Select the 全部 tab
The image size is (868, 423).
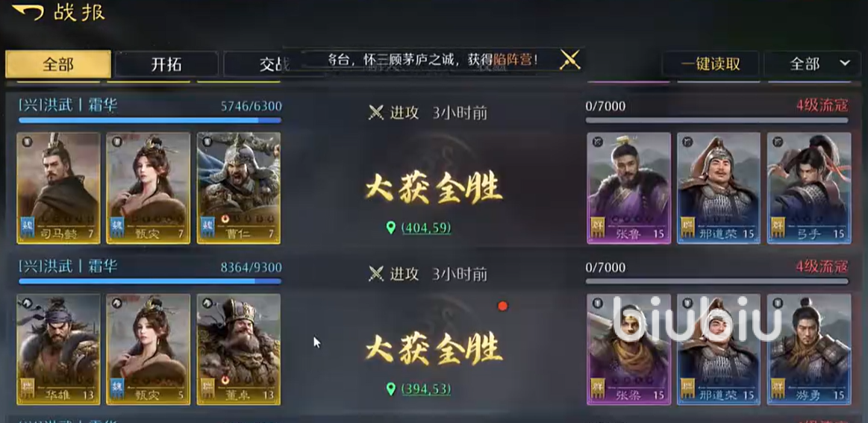coord(58,64)
